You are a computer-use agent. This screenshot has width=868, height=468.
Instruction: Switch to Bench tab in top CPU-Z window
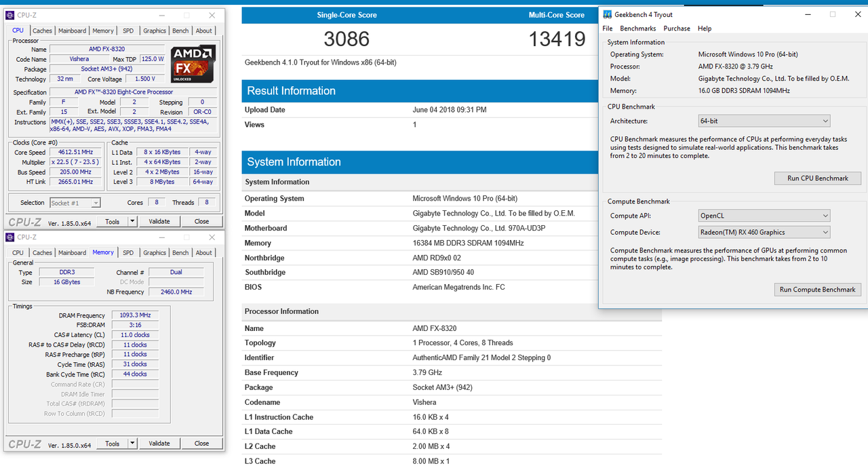(180, 31)
